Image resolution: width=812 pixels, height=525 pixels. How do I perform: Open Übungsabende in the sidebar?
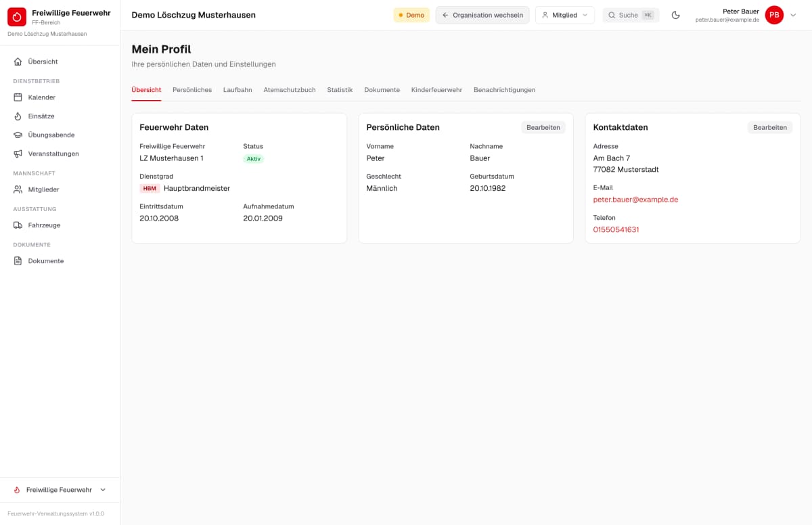pos(60,135)
